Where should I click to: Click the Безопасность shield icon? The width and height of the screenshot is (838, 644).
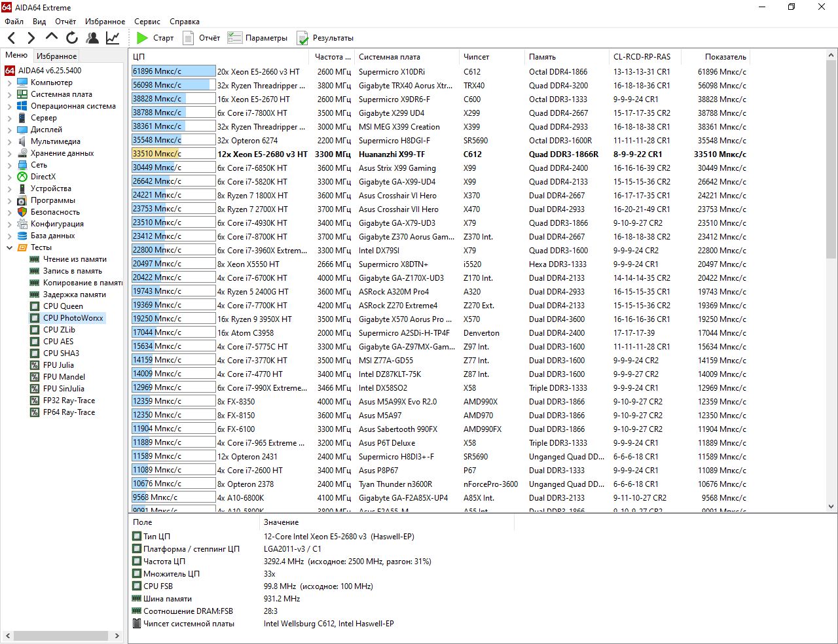[22, 212]
